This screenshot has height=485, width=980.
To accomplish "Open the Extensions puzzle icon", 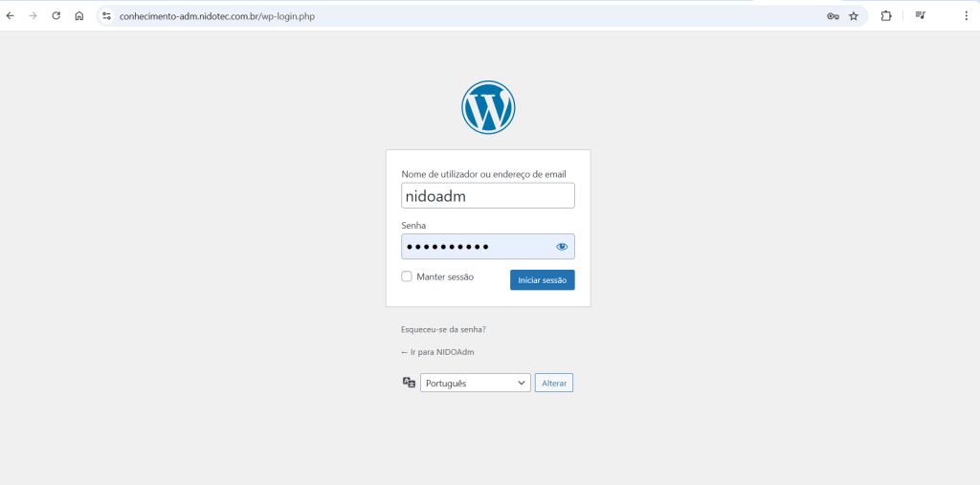I will point(886,16).
